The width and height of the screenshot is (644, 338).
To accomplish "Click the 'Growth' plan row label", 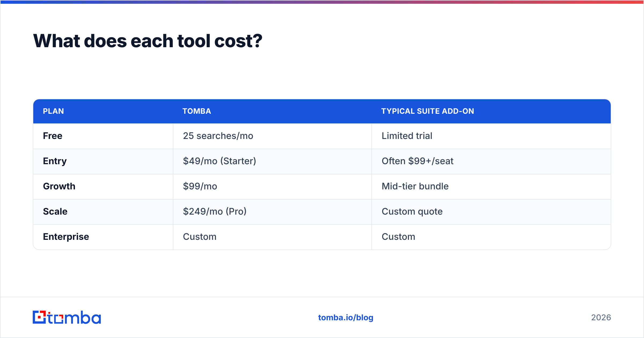I will (x=59, y=186).
